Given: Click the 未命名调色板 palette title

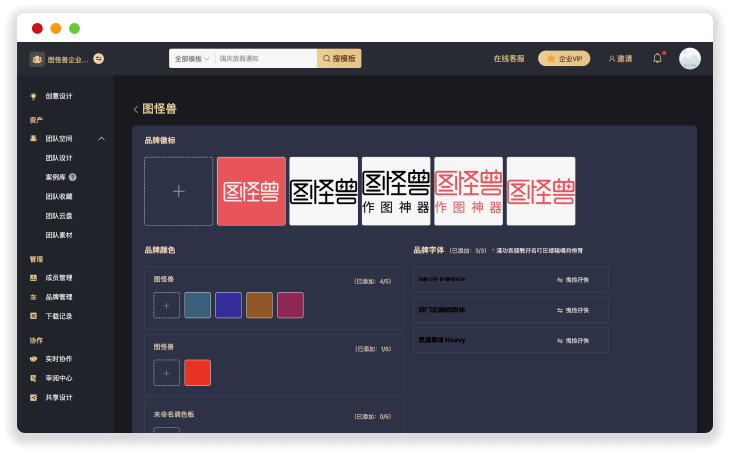Looking at the screenshot, I should (x=174, y=414).
